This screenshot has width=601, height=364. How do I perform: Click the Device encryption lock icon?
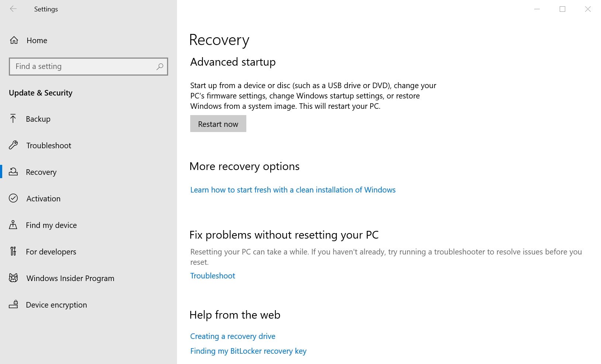click(13, 304)
